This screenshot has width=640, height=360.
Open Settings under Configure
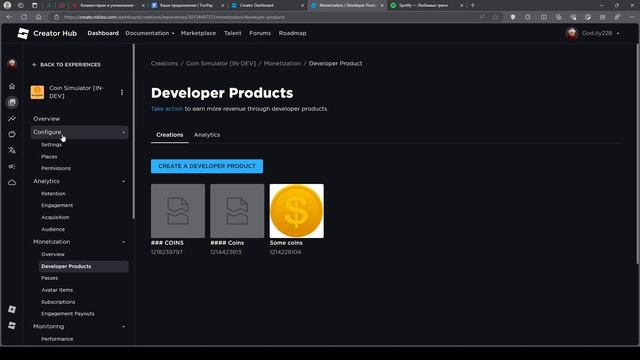pos(51,144)
